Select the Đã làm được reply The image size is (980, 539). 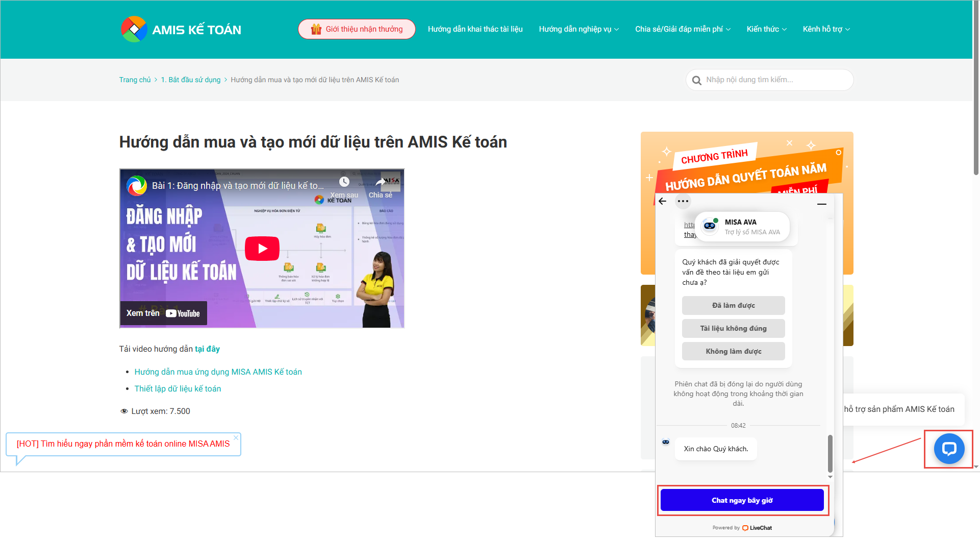pyautogui.click(x=734, y=306)
